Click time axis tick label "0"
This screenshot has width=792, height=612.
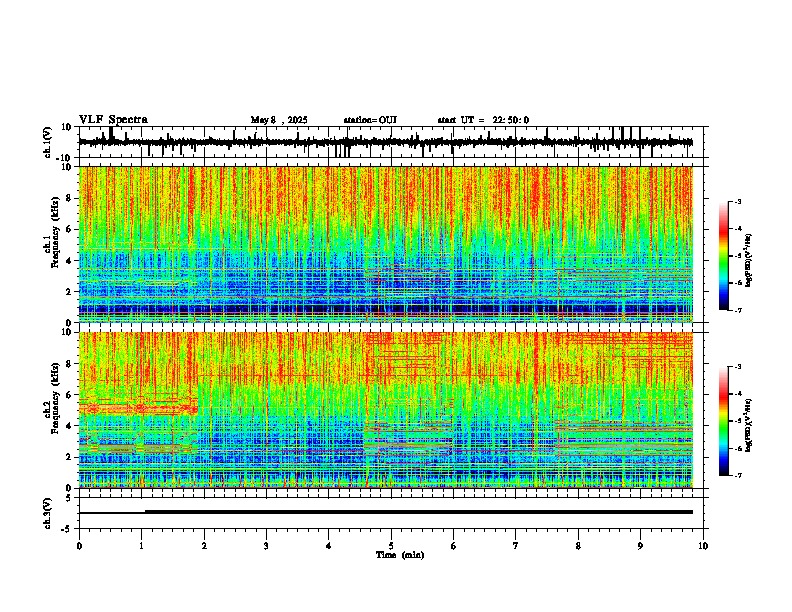pos(79,546)
